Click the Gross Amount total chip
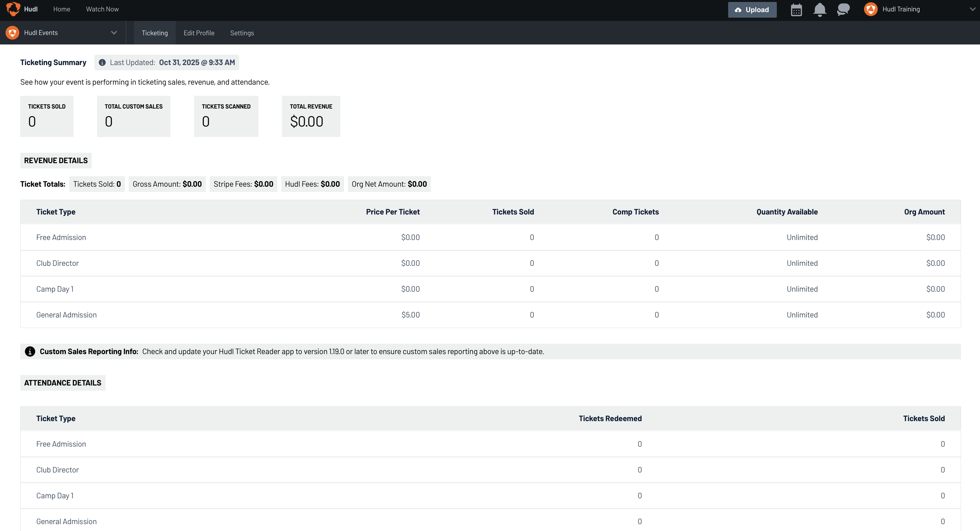This screenshot has width=980, height=531. pyautogui.click(x=167, y=184)
